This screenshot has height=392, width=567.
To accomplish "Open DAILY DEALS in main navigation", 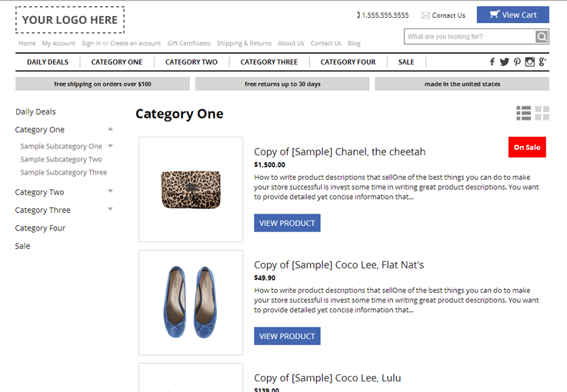I will (48, 62).
